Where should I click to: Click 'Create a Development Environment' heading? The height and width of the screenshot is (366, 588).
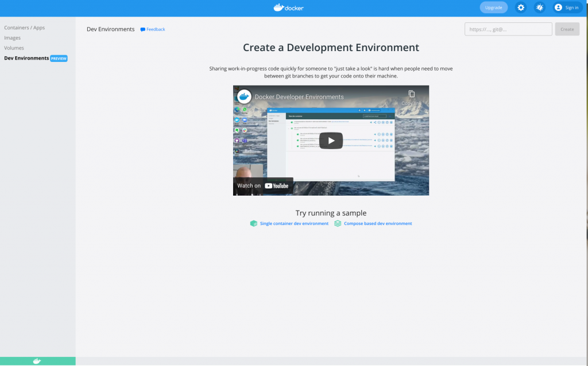(x=331, y=48)
